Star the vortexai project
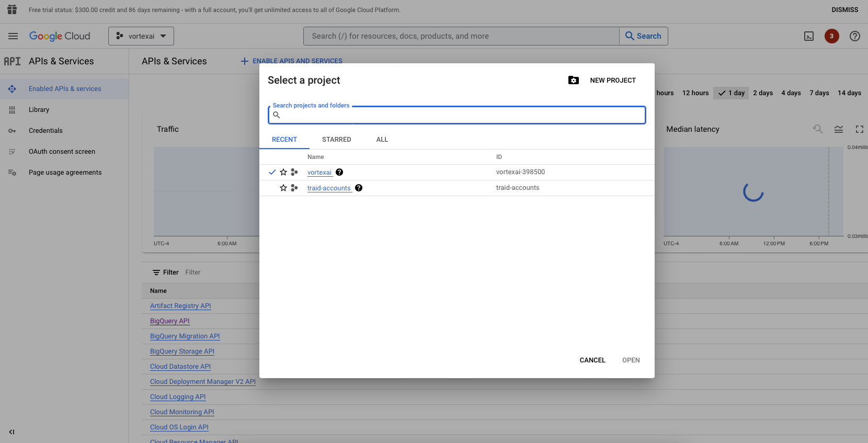 coord(283,172)
